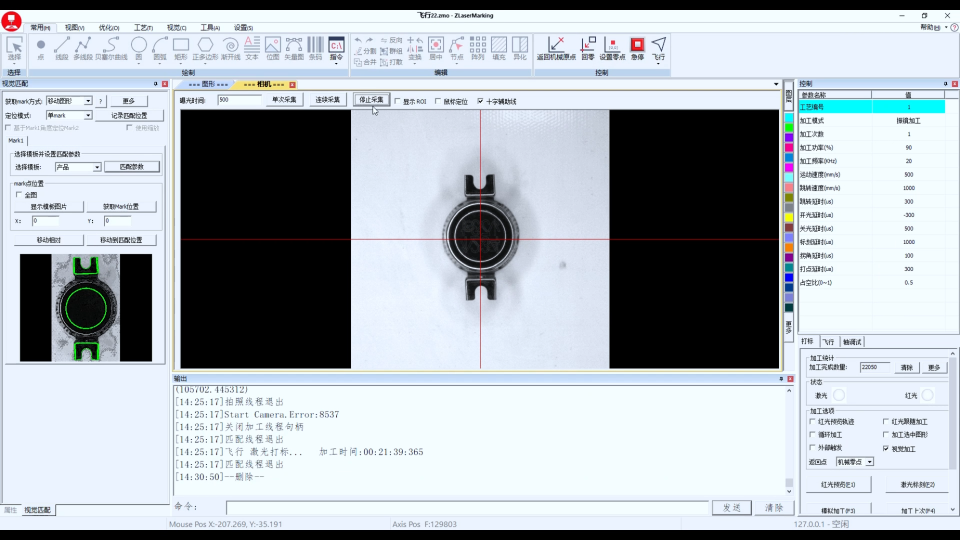Click the 曝光时间 exposure input field

tap(239, 100)
